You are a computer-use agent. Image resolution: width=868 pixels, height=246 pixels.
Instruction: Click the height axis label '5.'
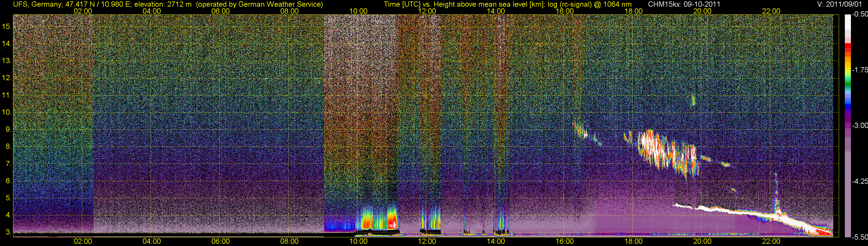tap(8, 198)
